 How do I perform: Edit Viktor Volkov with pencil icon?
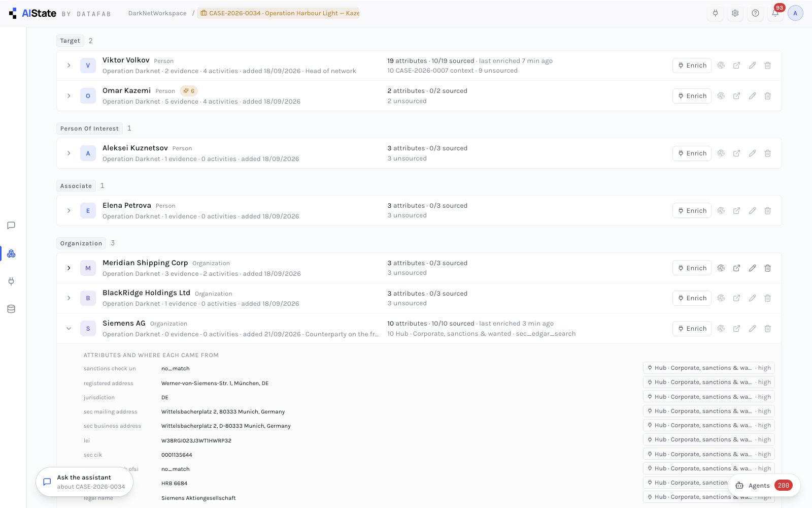click(752, 66)
